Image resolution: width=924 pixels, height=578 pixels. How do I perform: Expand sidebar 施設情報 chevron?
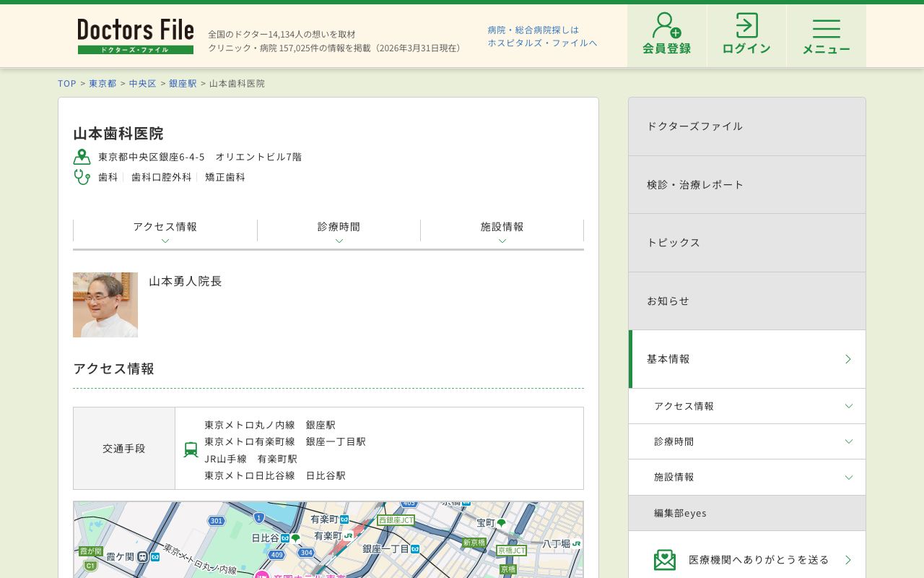[x=849, y=477]
